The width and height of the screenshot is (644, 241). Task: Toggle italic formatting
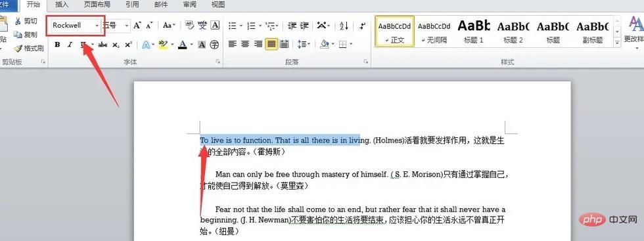70,45
